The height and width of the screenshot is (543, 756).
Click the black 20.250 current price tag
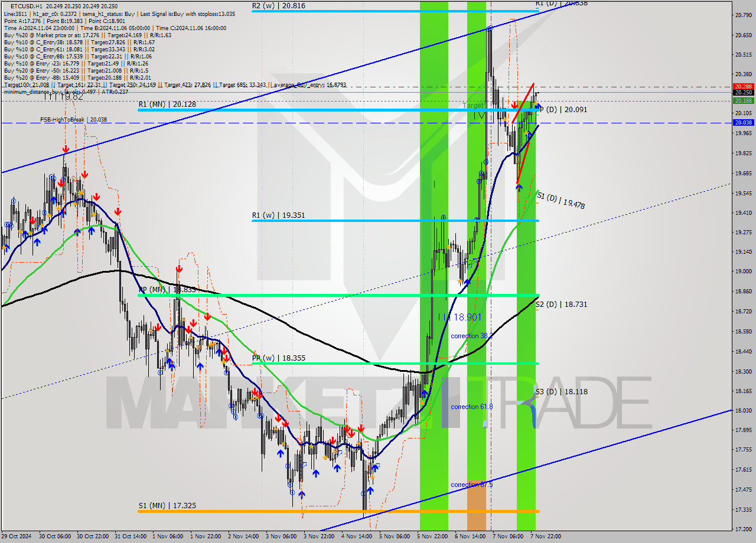pos(742,93)
